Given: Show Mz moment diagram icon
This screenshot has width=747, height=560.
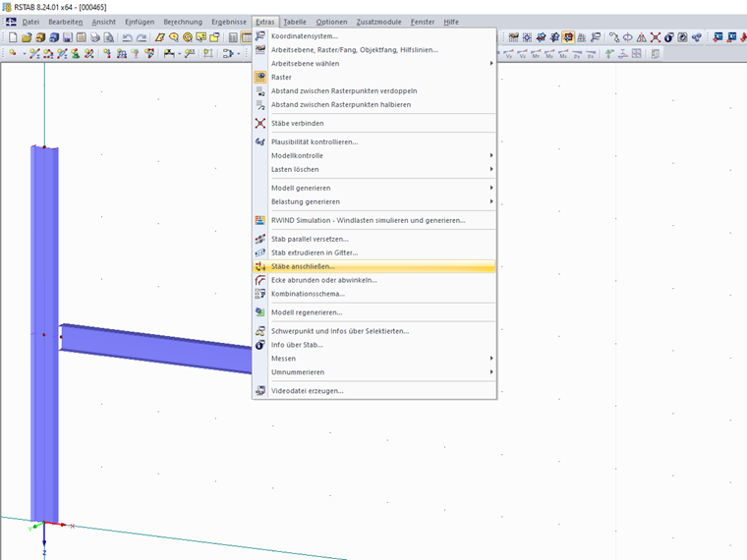Looking at the screenshot, I should point(563,54).
